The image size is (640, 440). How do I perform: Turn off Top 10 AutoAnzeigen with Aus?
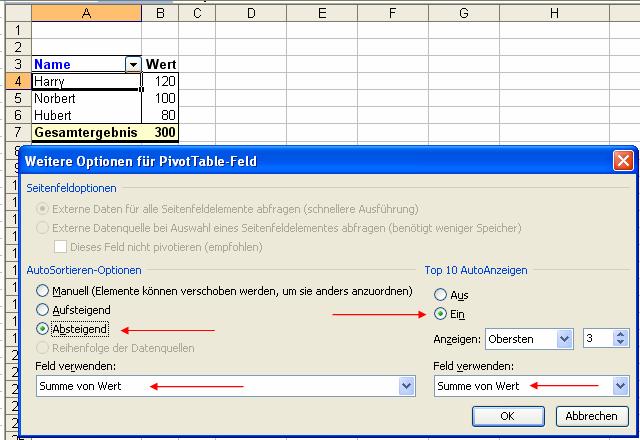click(x=440, y=295)
